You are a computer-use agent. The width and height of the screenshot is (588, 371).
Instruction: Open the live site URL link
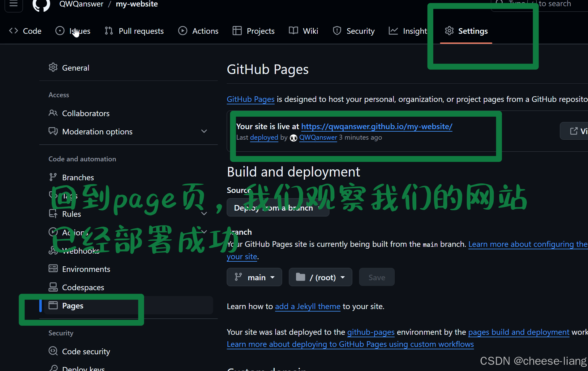click(377, 126)
